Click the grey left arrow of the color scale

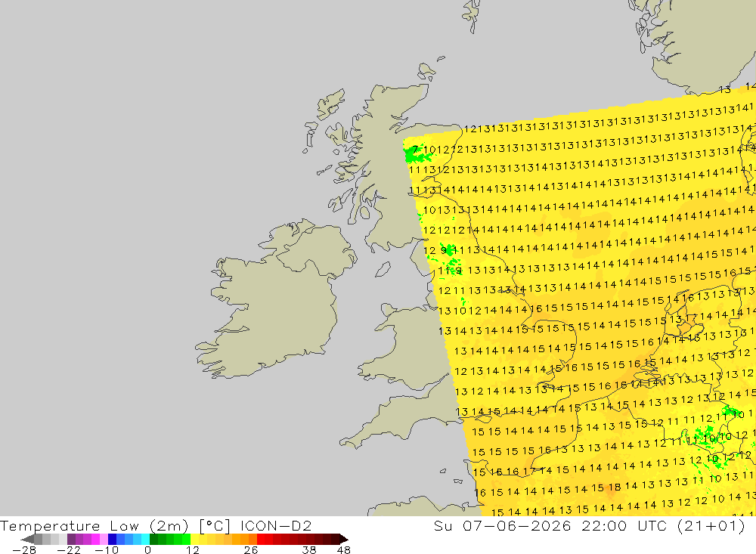tap(27, 540)
